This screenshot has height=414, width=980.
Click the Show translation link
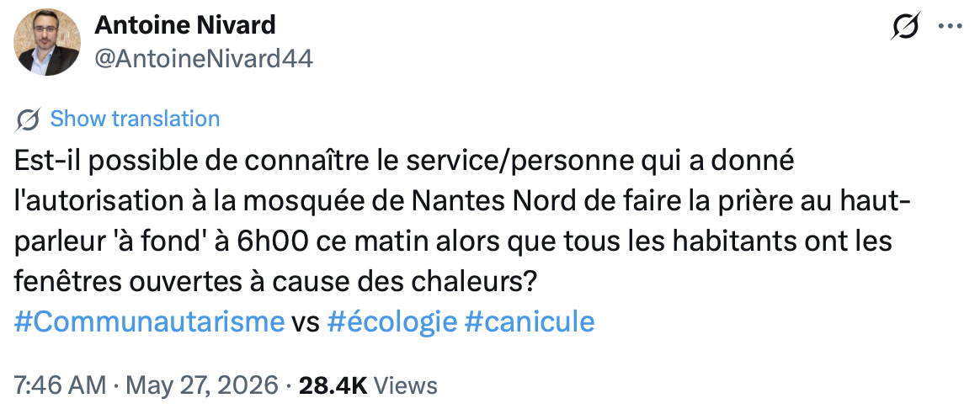coord(135,119)
